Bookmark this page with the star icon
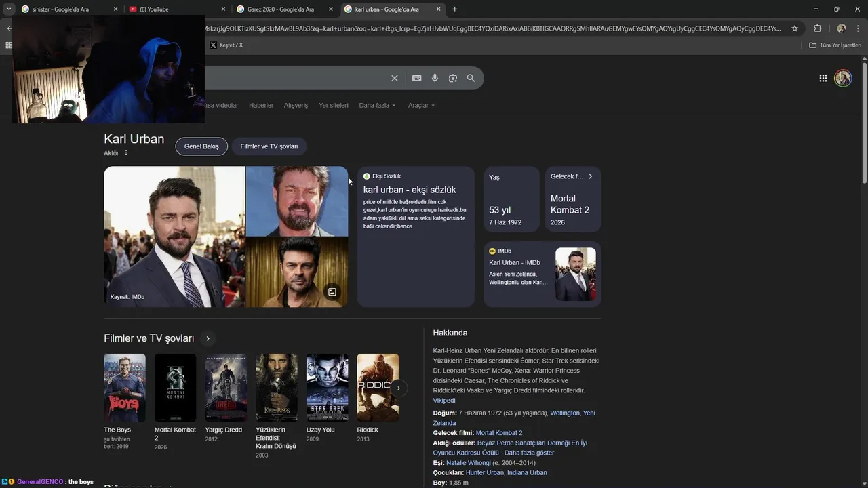868x488 pixels. [x=795, y=28]
